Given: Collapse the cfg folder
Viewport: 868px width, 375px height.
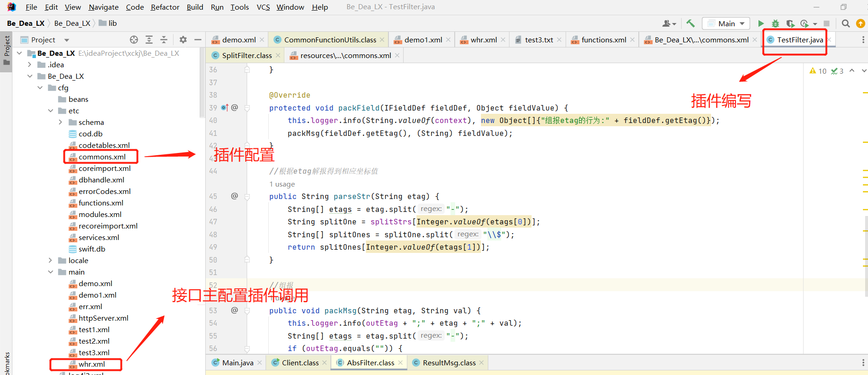Looking at the screenshot, I should pyautogui.click(x=40, y=88).
